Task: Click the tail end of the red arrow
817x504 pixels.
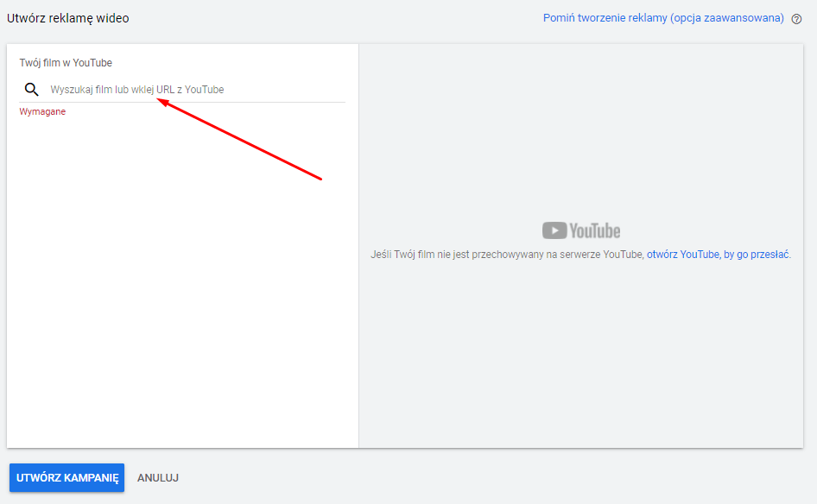Action: (320, 179)
